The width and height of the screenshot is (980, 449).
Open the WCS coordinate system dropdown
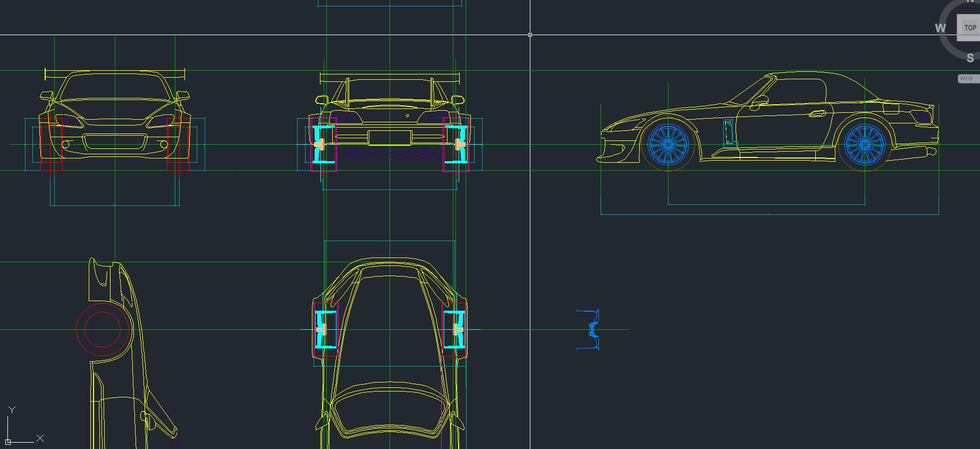point(968,79)
